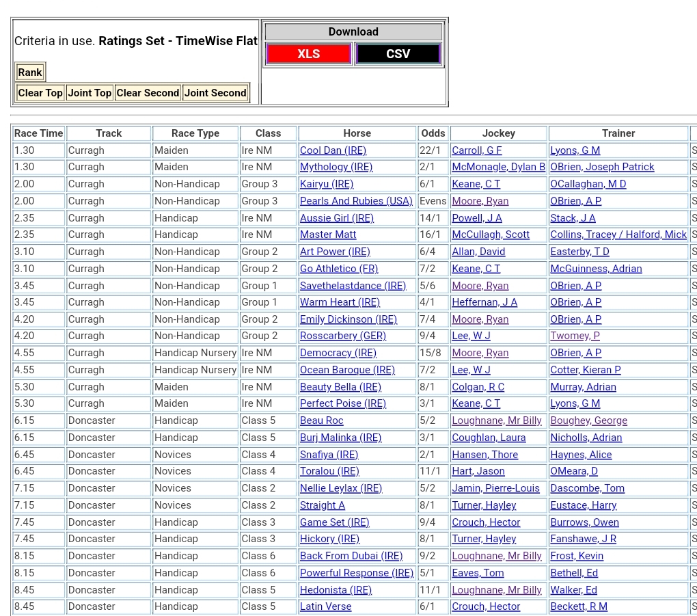697x616 pixels.
Task: Filter by Joint Second ratings
Action: click(215, 93)
